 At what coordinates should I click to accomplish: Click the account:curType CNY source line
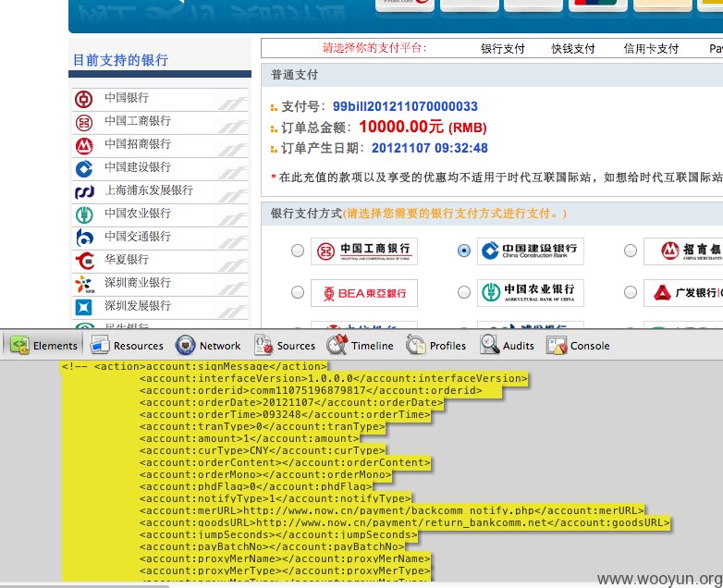pyautogui.click(x=263, y=450)
